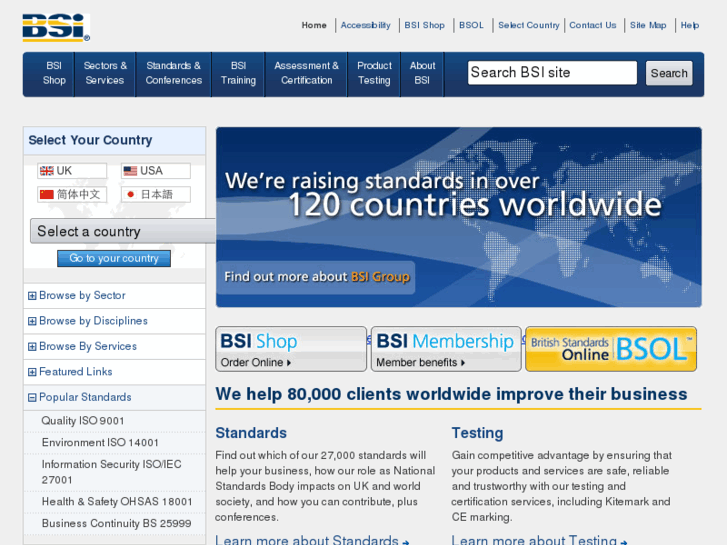Open Site Map link

648,26
